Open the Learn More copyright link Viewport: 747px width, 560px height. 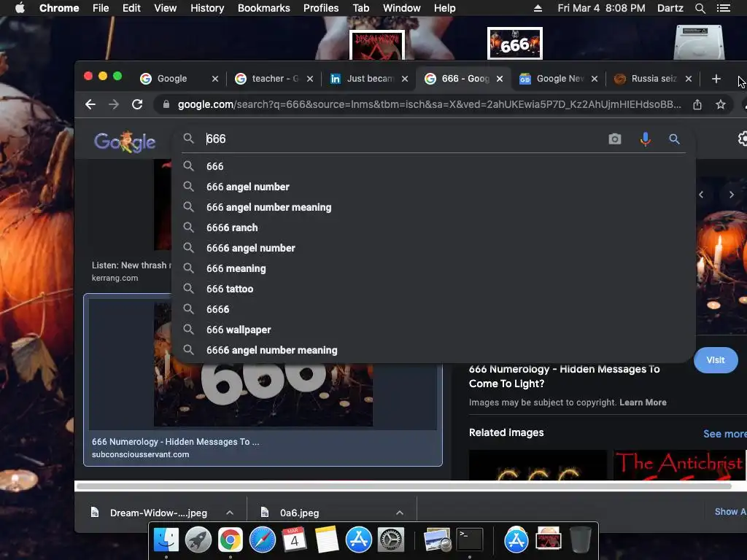click(643, 402)
